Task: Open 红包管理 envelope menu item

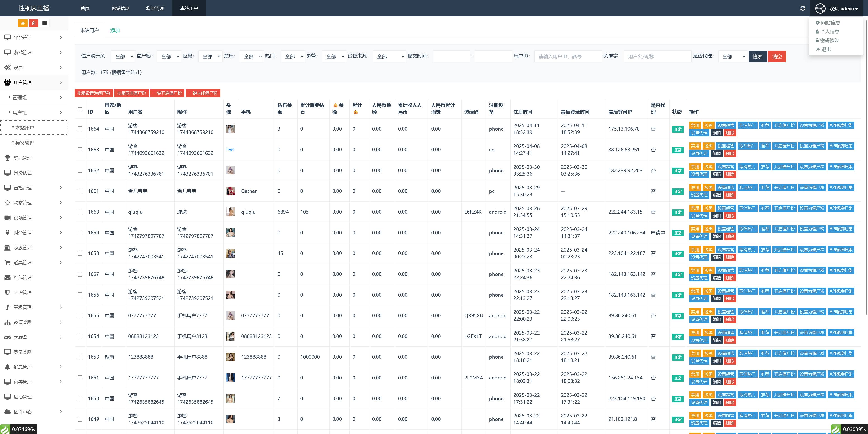Action: point(23,277)
